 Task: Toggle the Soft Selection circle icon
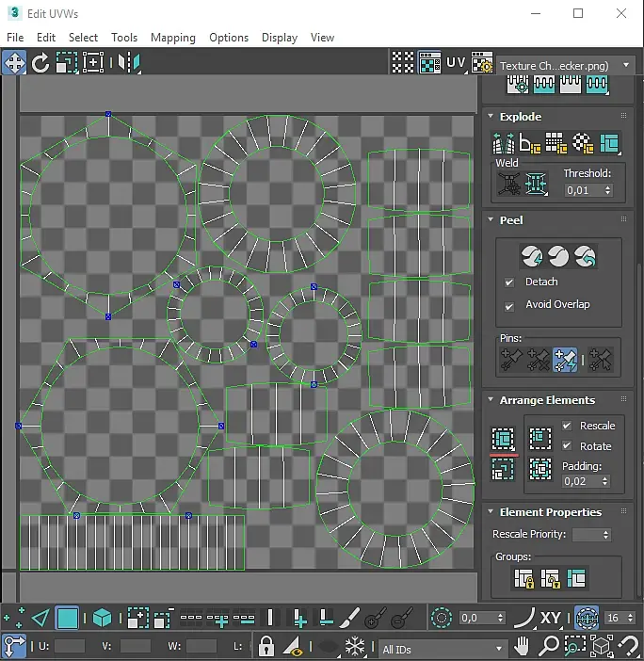(442, 619)
